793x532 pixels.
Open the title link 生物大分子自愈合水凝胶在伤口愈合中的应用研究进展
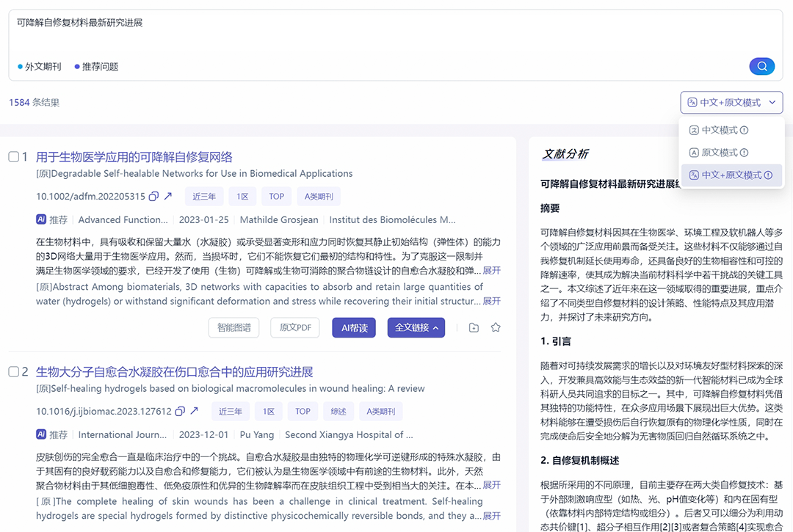click(175, 372)
